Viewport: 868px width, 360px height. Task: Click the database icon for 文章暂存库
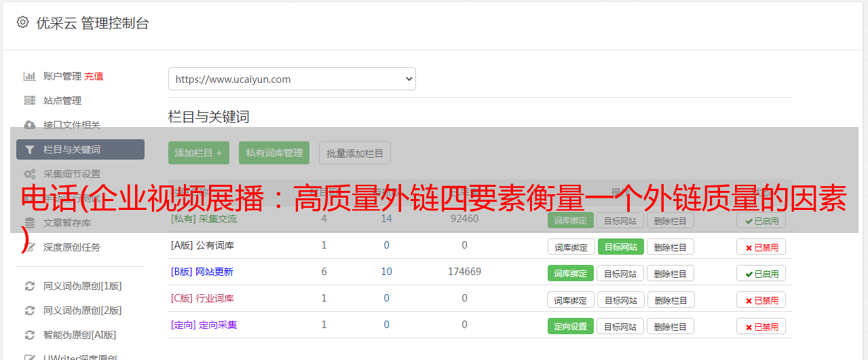29,223
